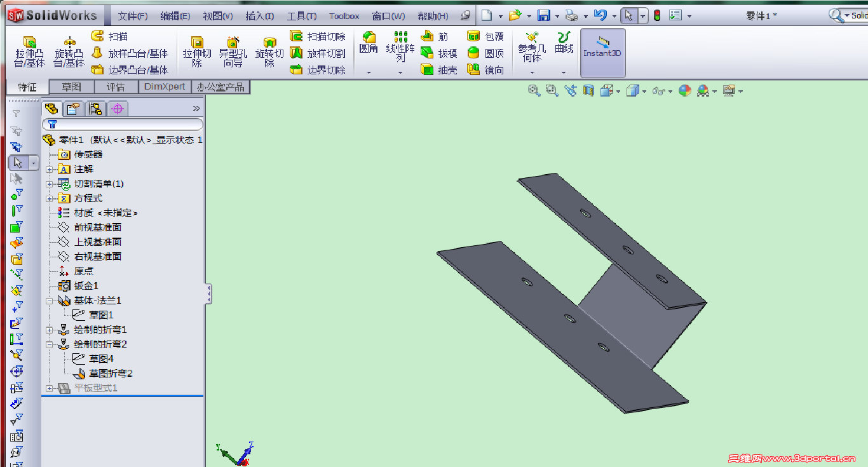
Task: Toggle the Filter Sketch Points selection filter
Action: 17,306
